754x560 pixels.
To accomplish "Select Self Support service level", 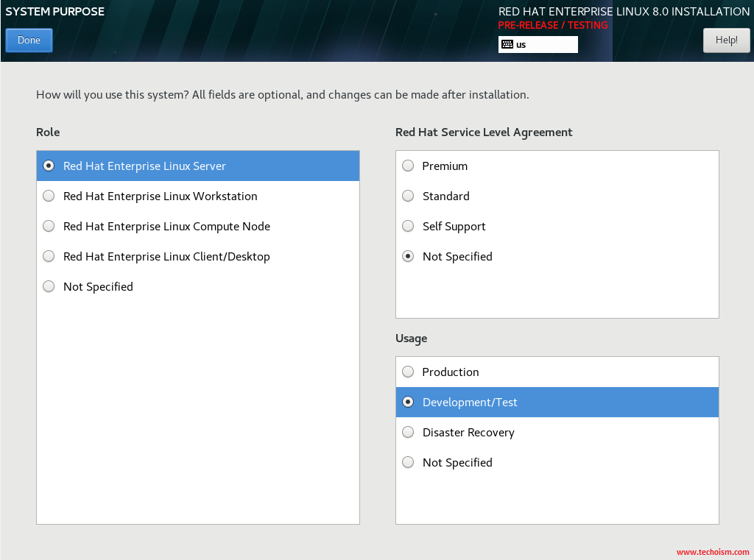I will tap(557, 227).
